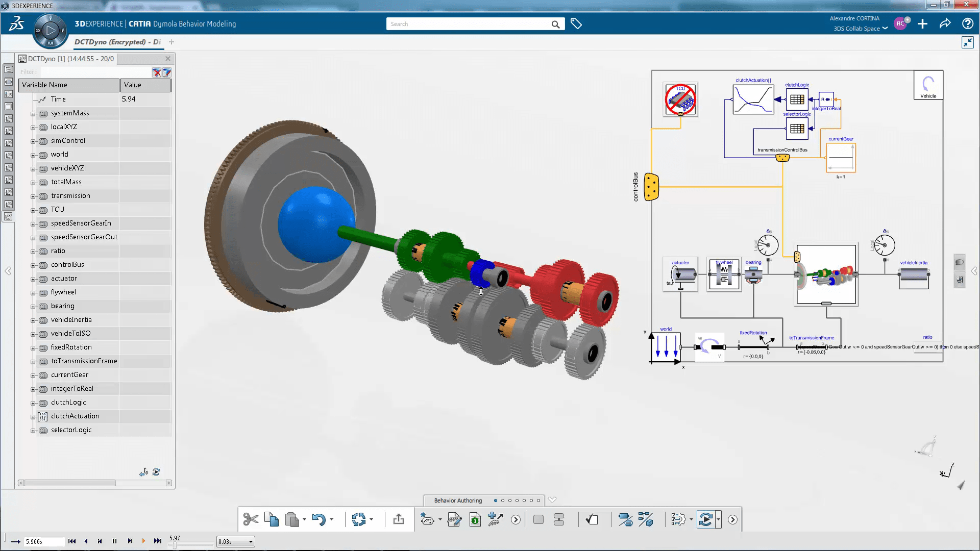Click the add connection plus-arrow icon
This screenshot has height=551, width=980.
(x=496, y=519)
